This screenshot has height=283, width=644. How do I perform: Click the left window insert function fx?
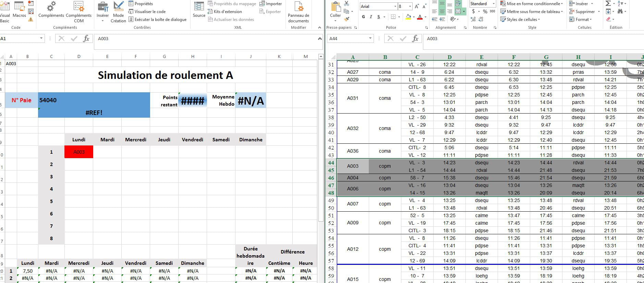click(86, 39)
